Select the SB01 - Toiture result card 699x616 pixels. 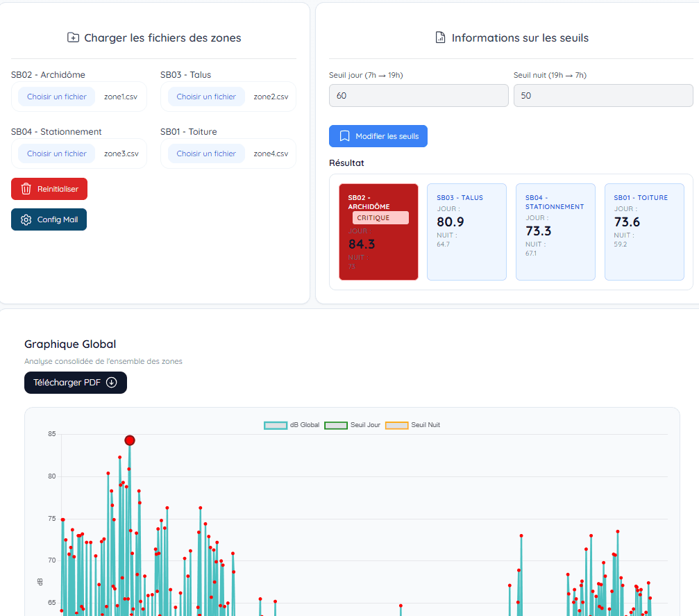(644, 232)
